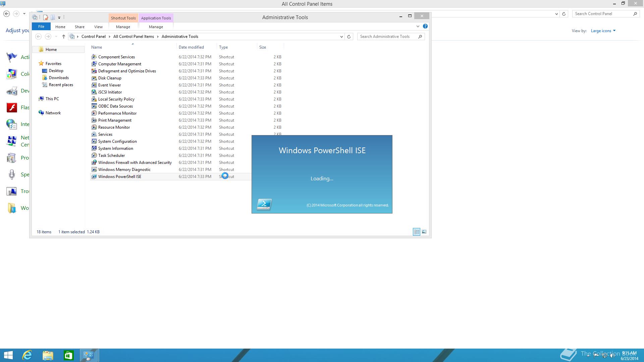Select the ODBC Data Sources icon

coord(94,106)
